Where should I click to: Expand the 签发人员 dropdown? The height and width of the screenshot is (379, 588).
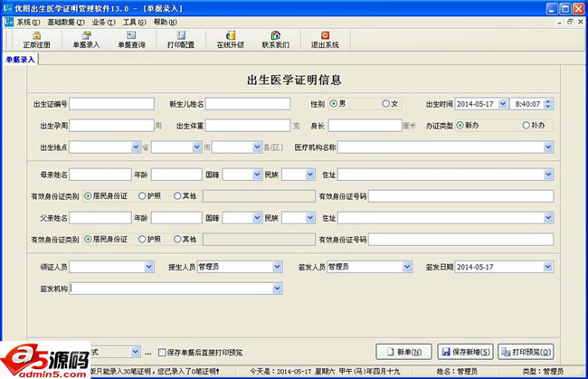tap(407, 267)
